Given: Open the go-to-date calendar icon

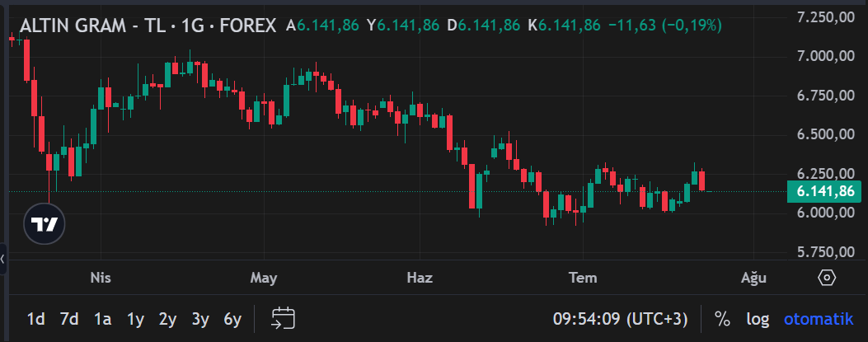Looking at the screenshot, I should (283, 319).
